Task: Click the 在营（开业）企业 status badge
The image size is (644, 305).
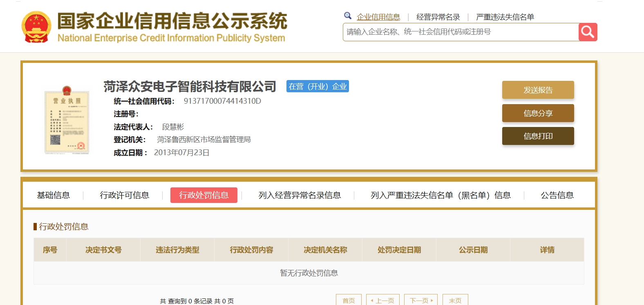Action: point(318,86)
